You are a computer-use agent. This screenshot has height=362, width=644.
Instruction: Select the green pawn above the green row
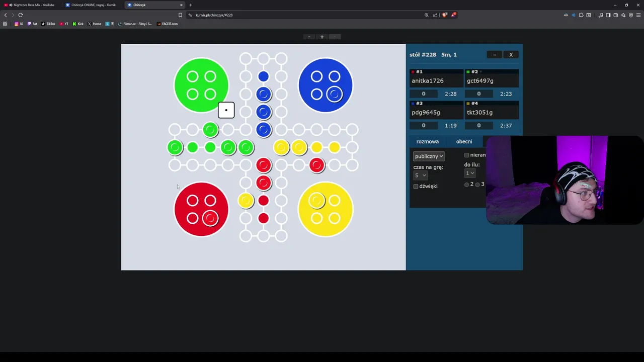pyautogui.click(x=210, y=130)
